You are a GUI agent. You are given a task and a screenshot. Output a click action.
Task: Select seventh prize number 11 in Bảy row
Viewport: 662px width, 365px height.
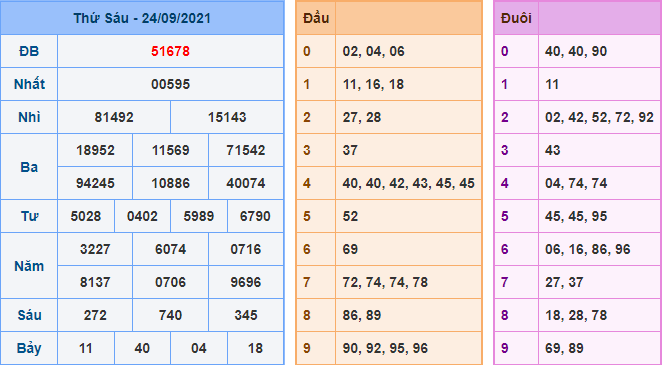(x=86, y=349)
